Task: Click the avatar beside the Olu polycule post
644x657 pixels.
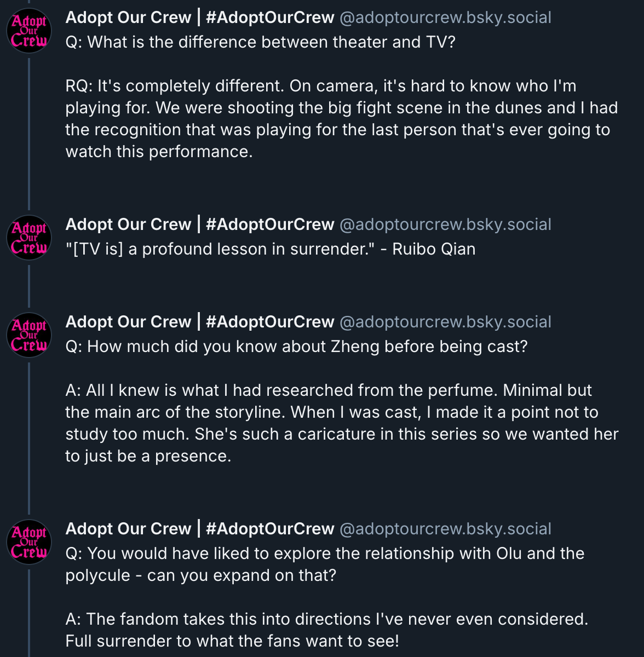Action: (29, 543)
